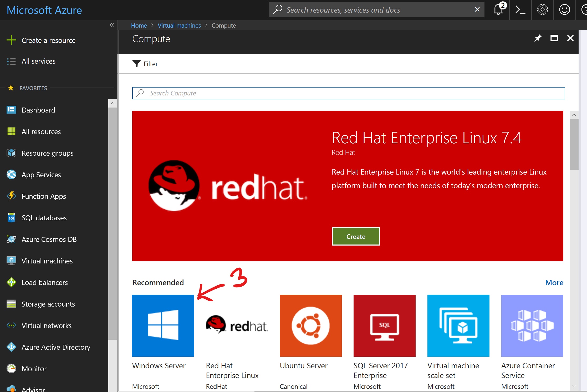Click the Filter funnel icon

click(x=136, y=64)
